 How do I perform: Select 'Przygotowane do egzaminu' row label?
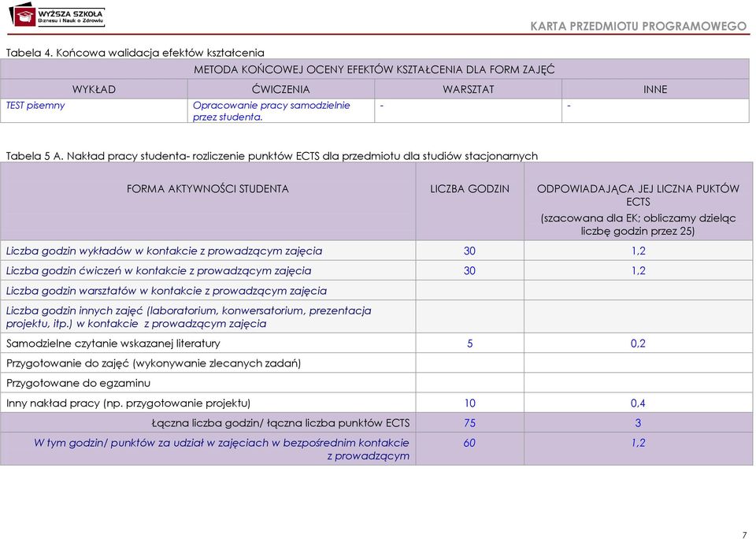tap(78, 383)
